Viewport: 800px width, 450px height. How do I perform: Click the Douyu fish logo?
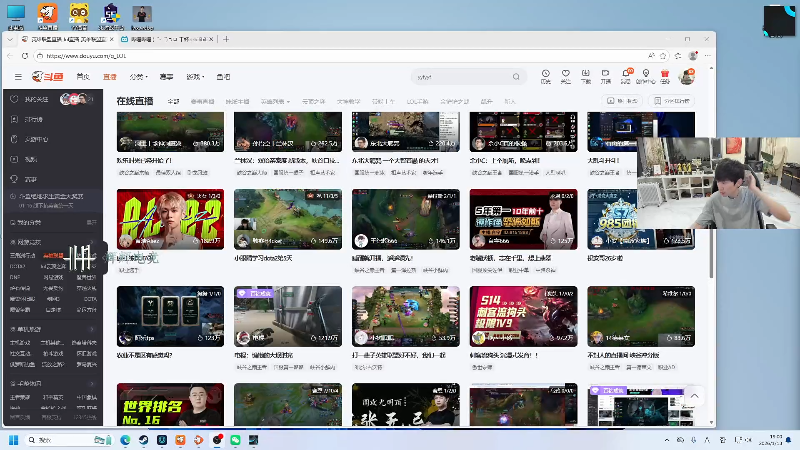pos(47,77)
